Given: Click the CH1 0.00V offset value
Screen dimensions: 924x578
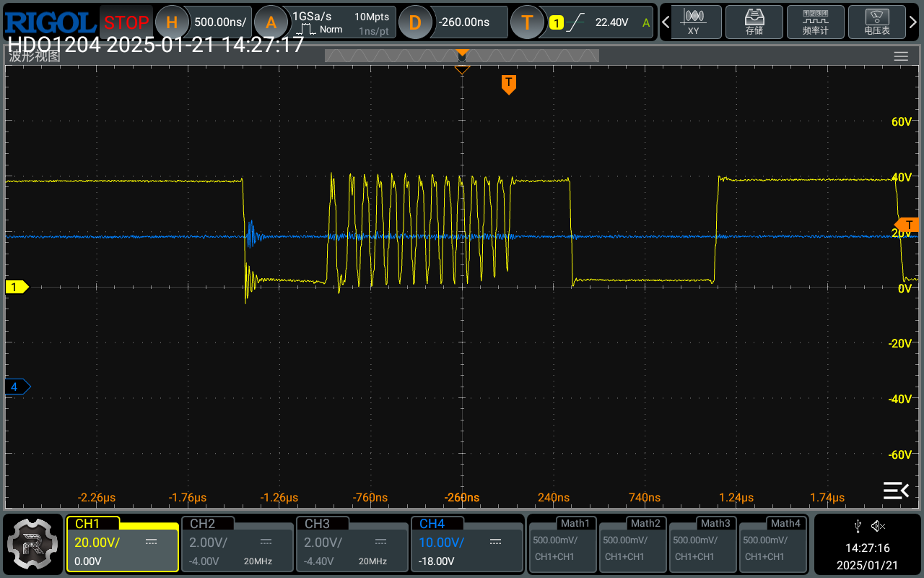Looking at the screenshot, I should point(88,561).
